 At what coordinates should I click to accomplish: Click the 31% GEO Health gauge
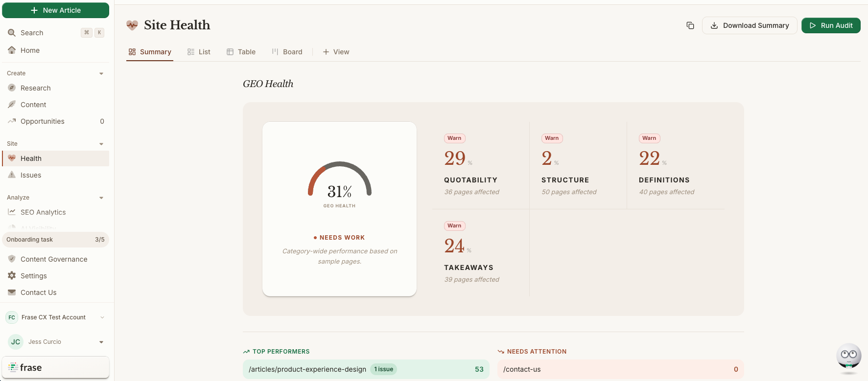coord(339,183)
